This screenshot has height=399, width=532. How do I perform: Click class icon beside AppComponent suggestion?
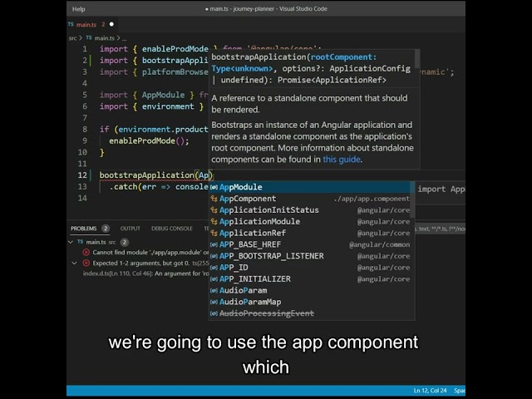(x=214, y=199)
